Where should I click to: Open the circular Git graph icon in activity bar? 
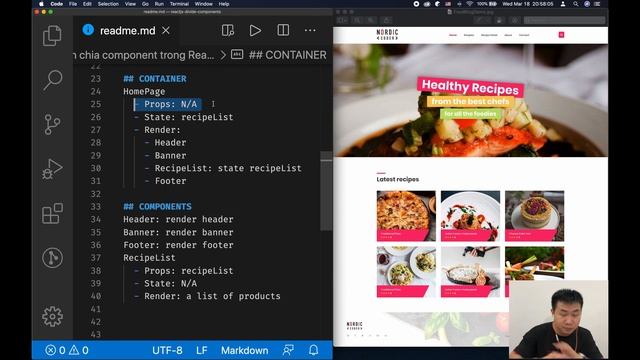[x=52, y=258]
